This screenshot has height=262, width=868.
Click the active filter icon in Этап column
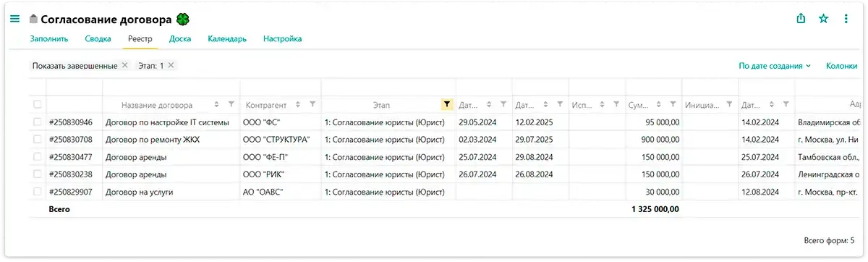tap(446, 104)
